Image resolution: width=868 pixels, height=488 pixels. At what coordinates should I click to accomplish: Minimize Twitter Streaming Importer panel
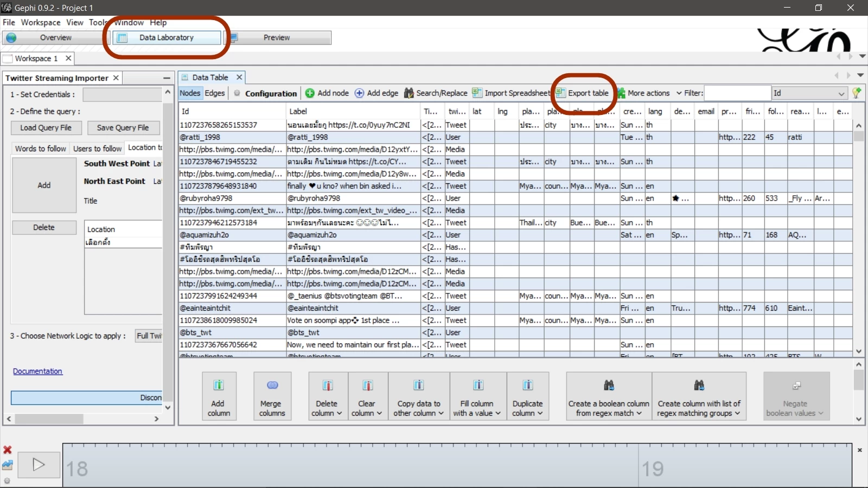[x=167, y=78]
